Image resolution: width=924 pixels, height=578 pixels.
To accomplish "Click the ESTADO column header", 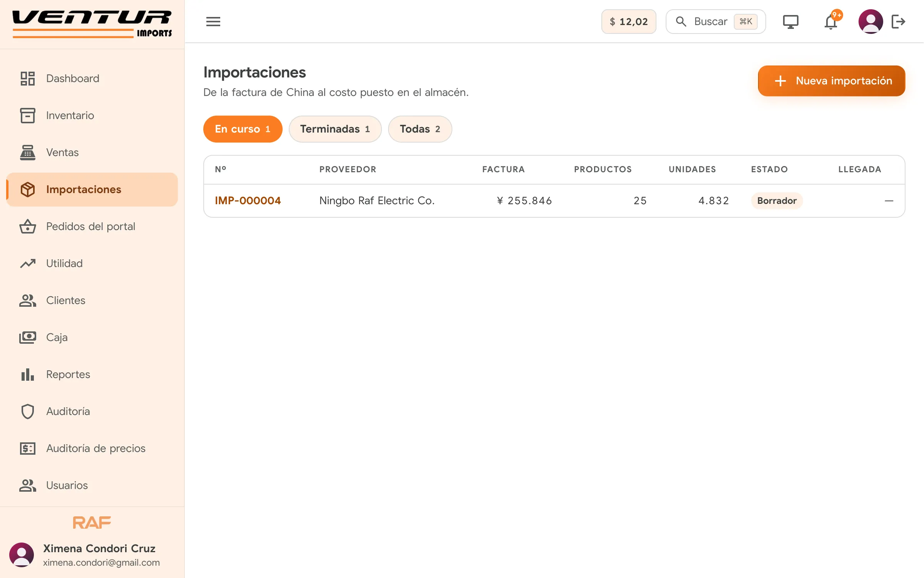I will [769, 170].
